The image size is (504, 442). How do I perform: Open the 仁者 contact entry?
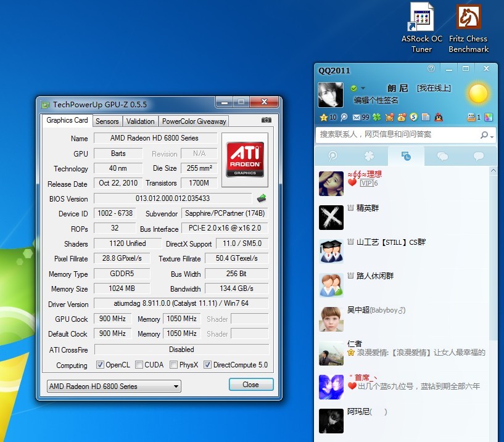[x=402, y=353]
